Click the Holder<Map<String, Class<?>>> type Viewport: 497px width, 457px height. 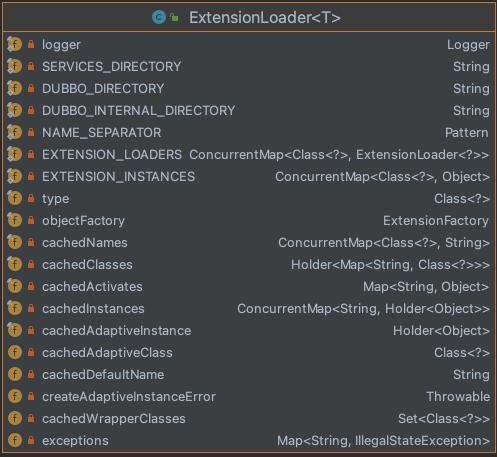click(x=390, y=265)
